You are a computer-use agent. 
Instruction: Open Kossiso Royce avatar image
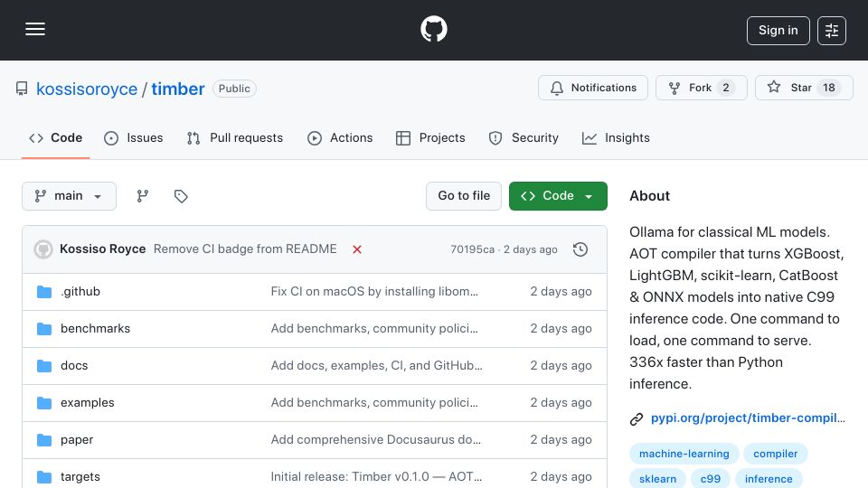pyautogui.click(x=43, y=249)
